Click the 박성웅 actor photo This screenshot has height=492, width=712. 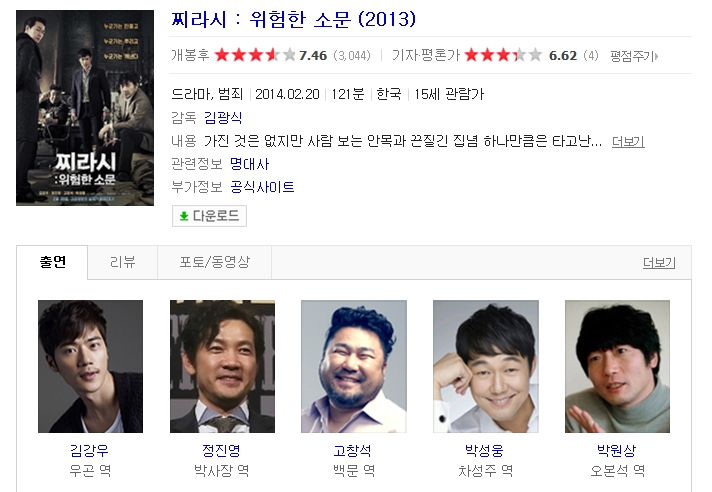(x=485, y=366)
